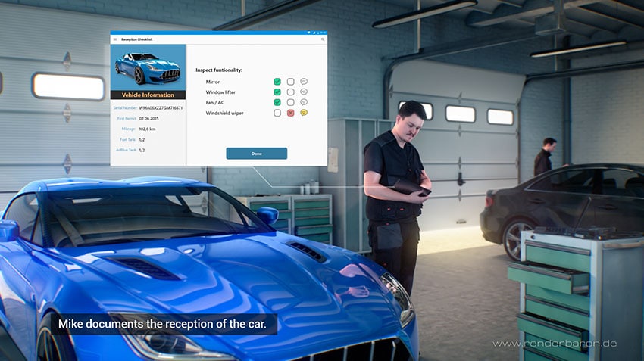Uncheck the green OK box for Window lifter

point(277,92)
